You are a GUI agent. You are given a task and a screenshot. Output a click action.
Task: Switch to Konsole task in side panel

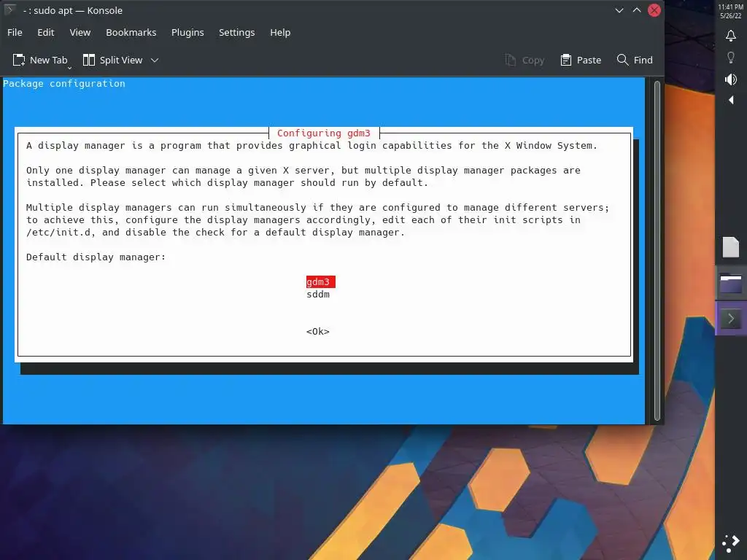(x=731, y=319)
